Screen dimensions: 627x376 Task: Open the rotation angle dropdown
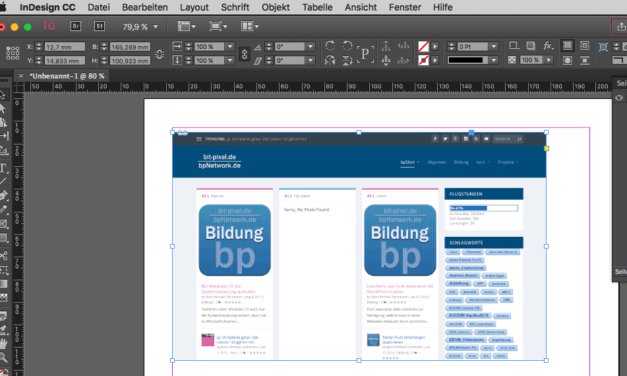(x=310, y=46)
